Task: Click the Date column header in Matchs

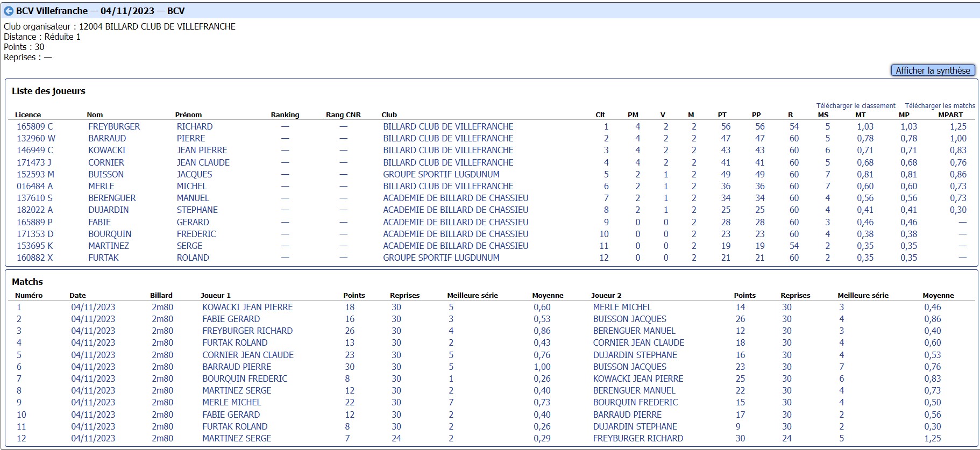Action: [x=77, y=295]
